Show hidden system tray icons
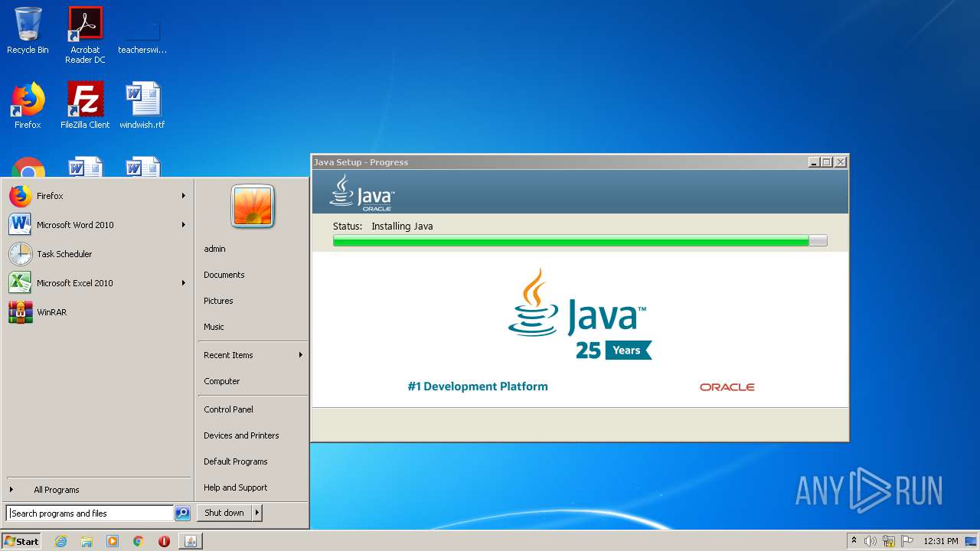Viewport: 980px width, 551px height. (x=854, y=541)
